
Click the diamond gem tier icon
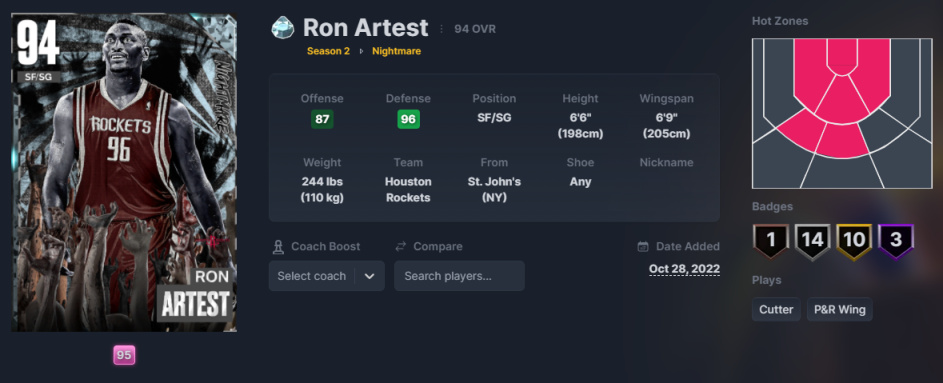282,28
